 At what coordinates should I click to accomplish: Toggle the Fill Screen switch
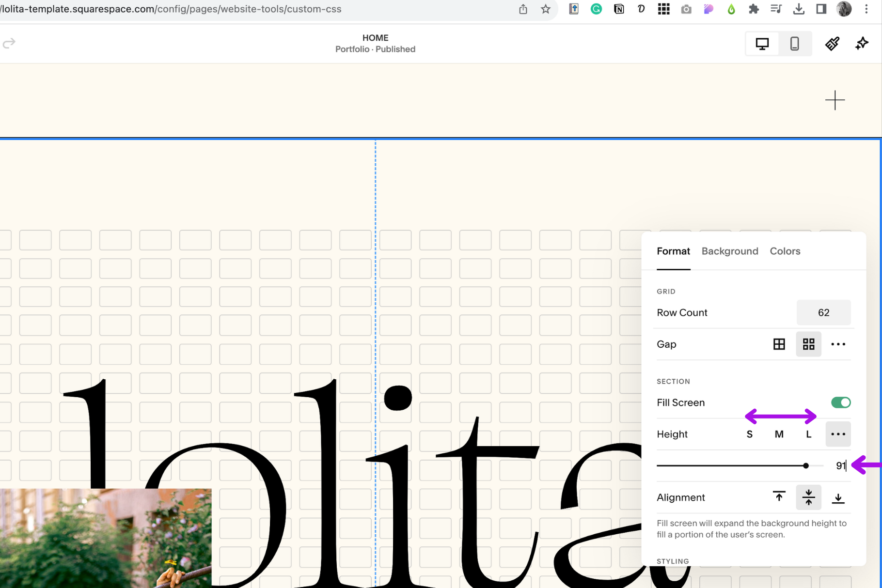tap(841, 402)
